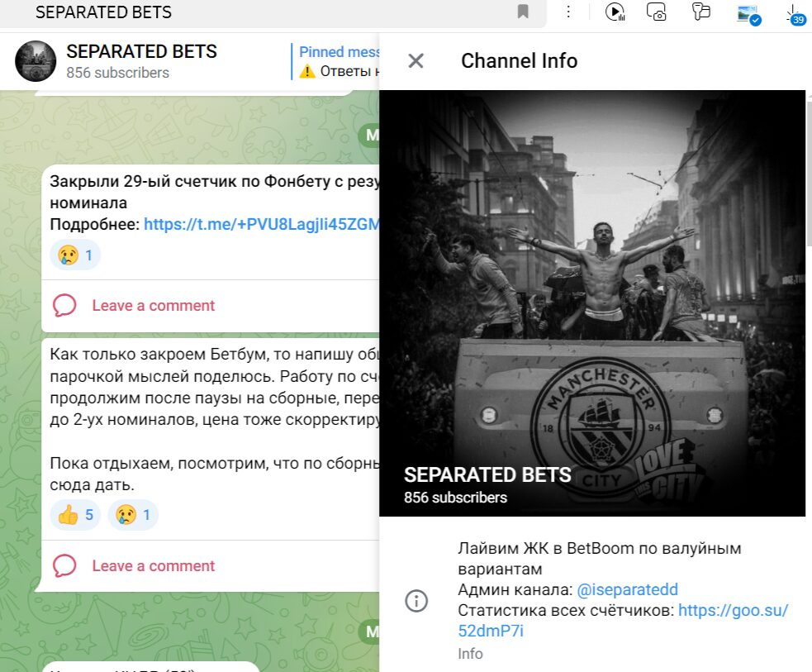This screenshot has width=812, height=672.
Task: Click crying emoji reaction on Betboom post
Action: coord(133,515)
